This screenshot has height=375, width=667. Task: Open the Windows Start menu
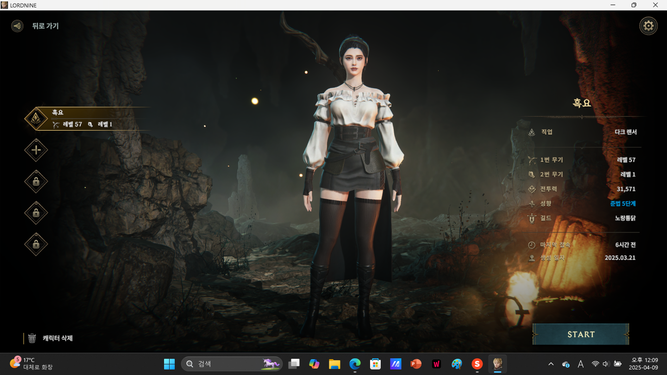point(169,364)
